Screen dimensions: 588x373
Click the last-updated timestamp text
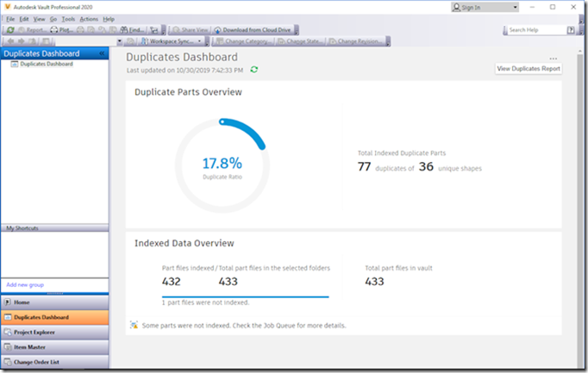pyautogui.click(x=185, y=70)
